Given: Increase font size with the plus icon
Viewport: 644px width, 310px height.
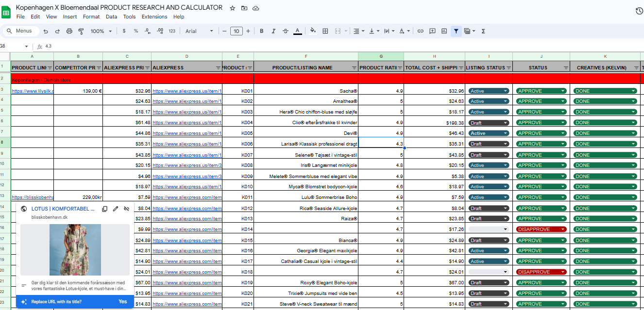Looking at the screenshot, I should point(248,31).
